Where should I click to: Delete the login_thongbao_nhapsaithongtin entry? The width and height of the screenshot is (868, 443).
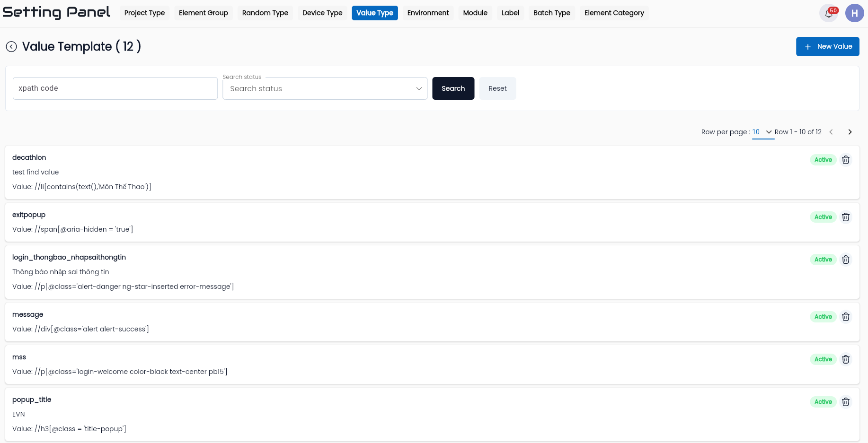(x=846, y=260)
